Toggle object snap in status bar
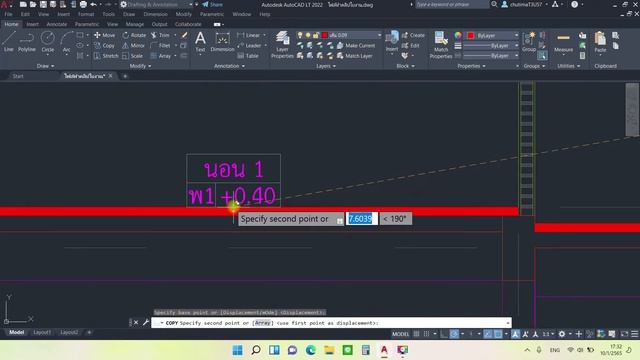This screenshot has height=360, width=640. coord(498,334)
